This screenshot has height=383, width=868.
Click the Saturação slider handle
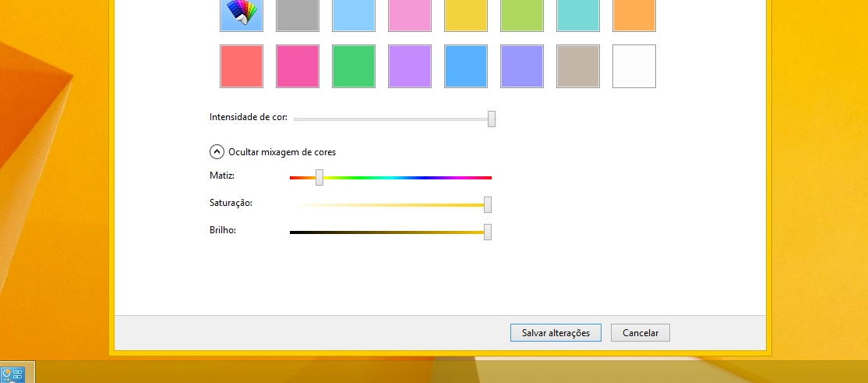click(x=488, y=204)
